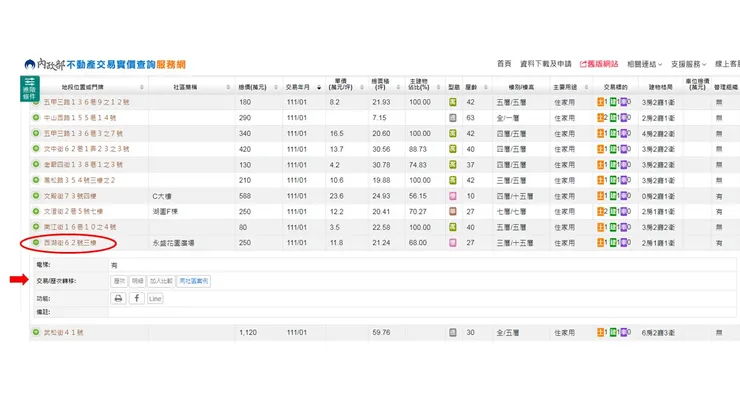Click the 明細 button

tap(137, 281)
